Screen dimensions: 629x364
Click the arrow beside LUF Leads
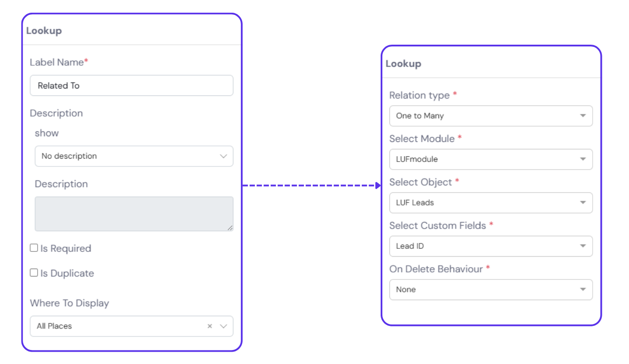pos(583,203)
